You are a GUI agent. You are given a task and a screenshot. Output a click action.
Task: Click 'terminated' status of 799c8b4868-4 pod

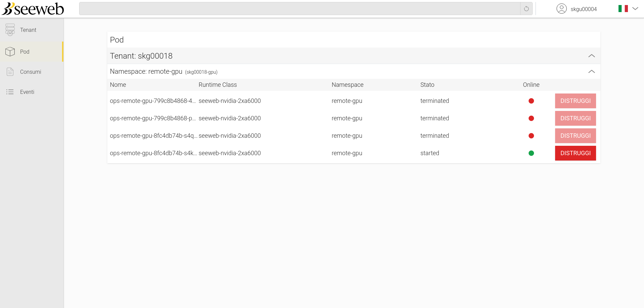pos(435,101)
